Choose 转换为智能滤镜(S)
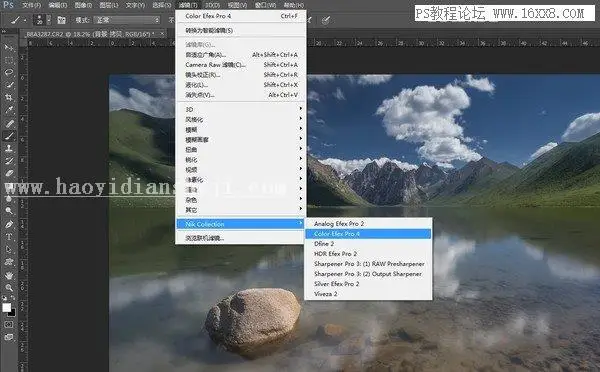This screenshot has height=372, width=600. [x=240, y=30]
